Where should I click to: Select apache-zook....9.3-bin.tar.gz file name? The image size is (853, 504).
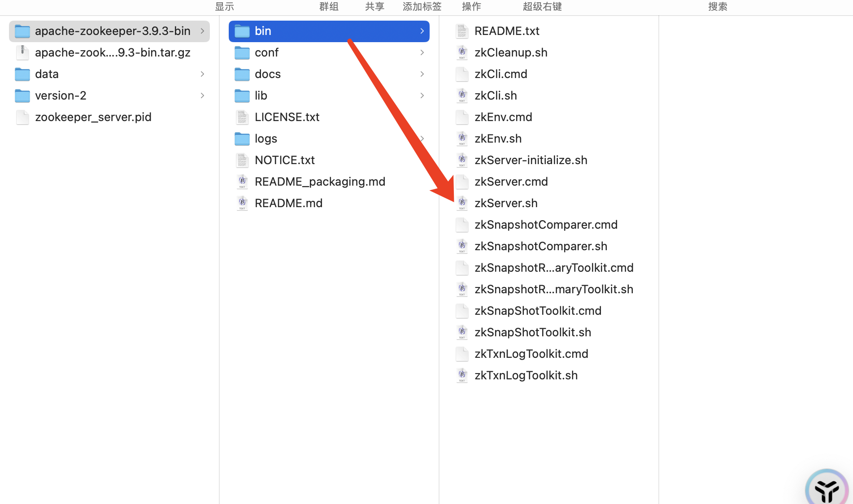(113, 52)
